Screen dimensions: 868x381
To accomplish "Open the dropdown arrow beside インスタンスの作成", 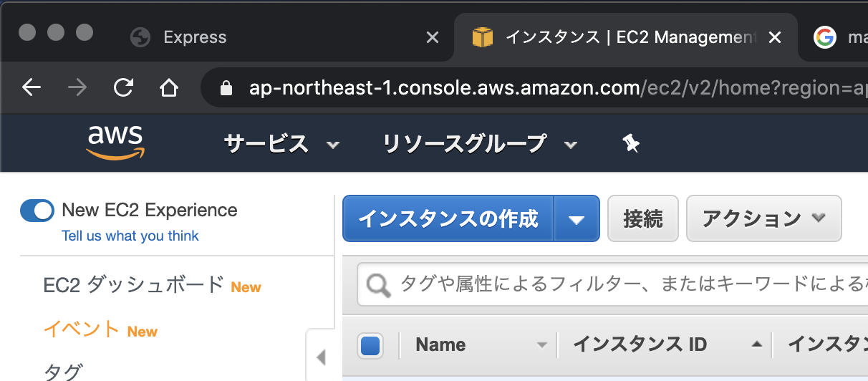I will tap(577, 219).
